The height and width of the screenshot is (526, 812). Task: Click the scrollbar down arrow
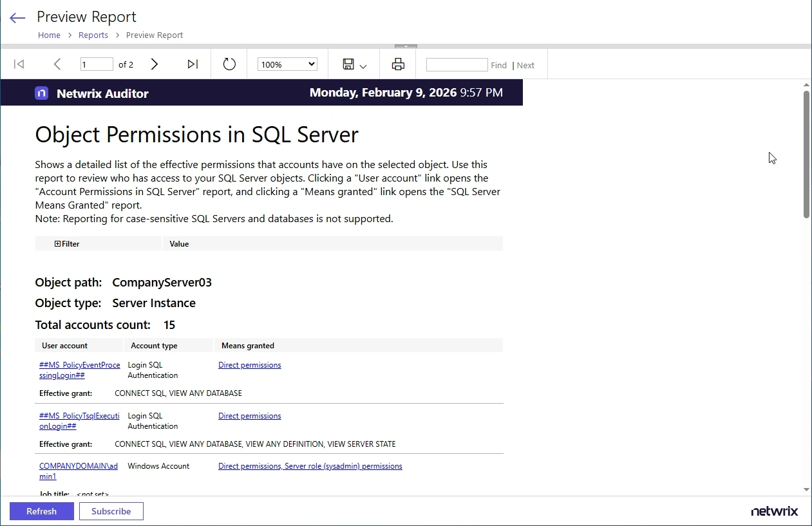tap(806, 490)
